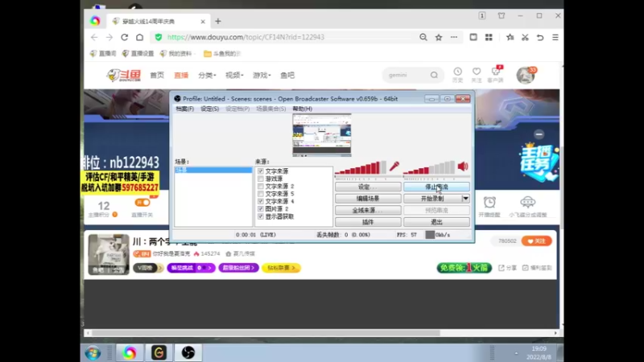Click the microphone volume level meter
The height and width of the screenshot is (362, 644).
(x=361, y=167)
